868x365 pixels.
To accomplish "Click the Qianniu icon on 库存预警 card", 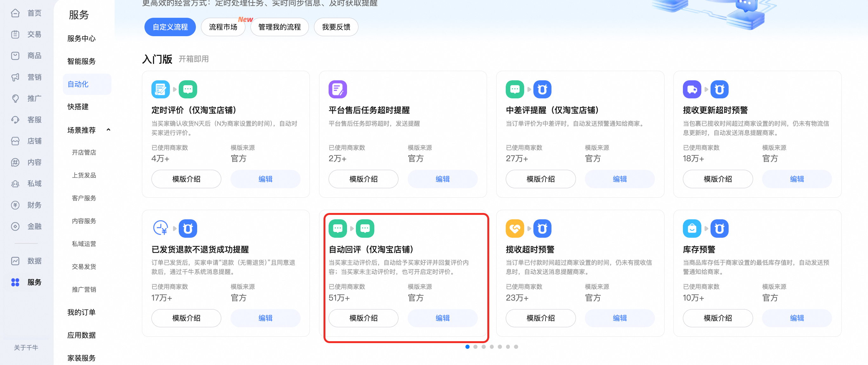I will pos(719,228).
